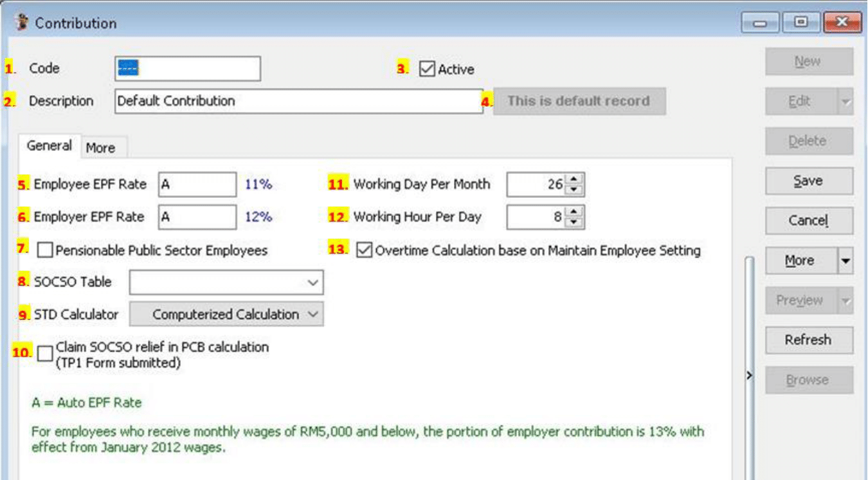Click the Refresh button
This screenshot has width=868, height=480.
pyautogui.click(x=808, y=340)
